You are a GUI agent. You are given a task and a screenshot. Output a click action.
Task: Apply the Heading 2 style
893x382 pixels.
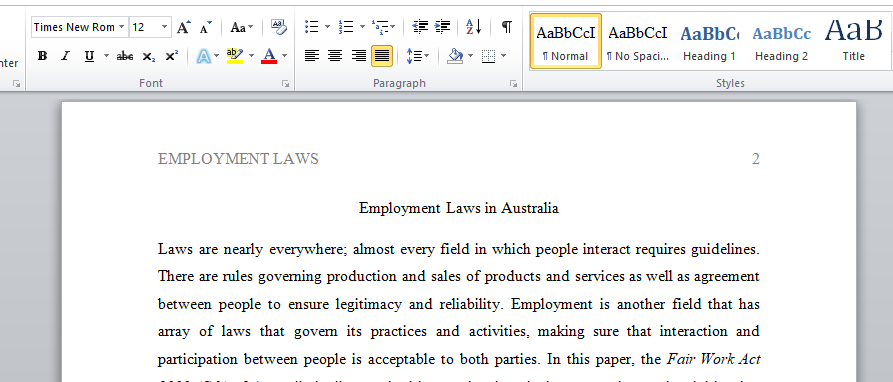(x=781, y=41)
